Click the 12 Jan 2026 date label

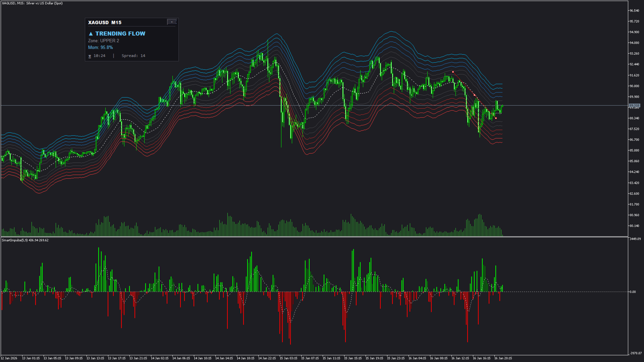pos(9,358)
